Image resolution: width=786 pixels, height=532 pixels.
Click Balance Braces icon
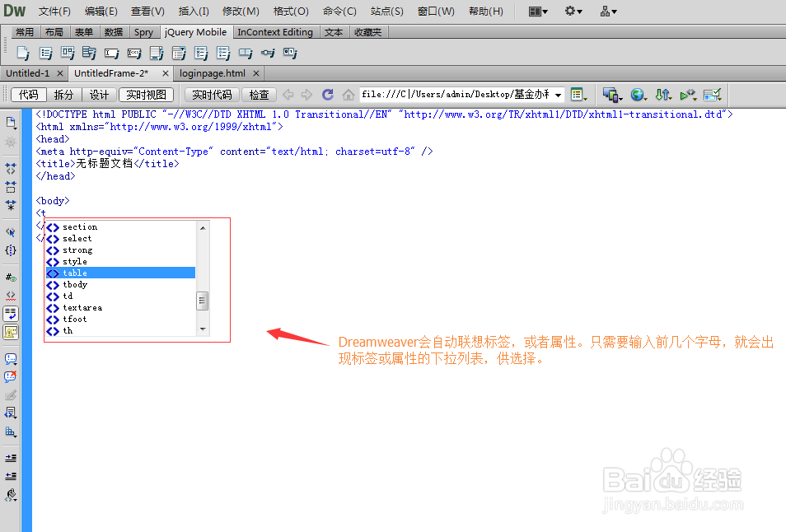11,250
